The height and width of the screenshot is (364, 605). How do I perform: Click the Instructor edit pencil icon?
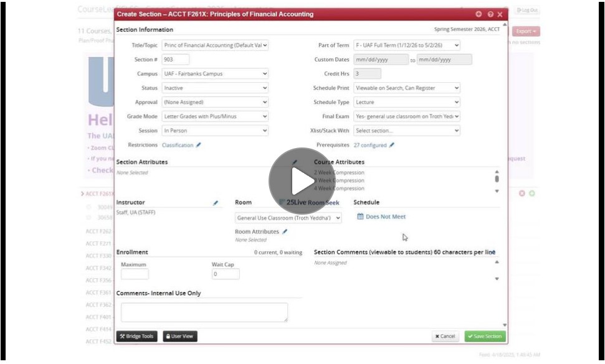pyautogui.click(x=216, y=203)
